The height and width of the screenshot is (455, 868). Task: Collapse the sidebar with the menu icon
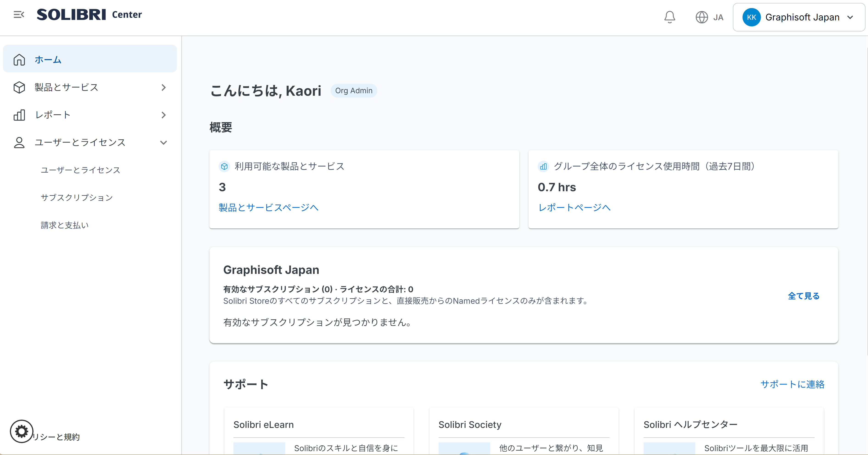point(19,14)
